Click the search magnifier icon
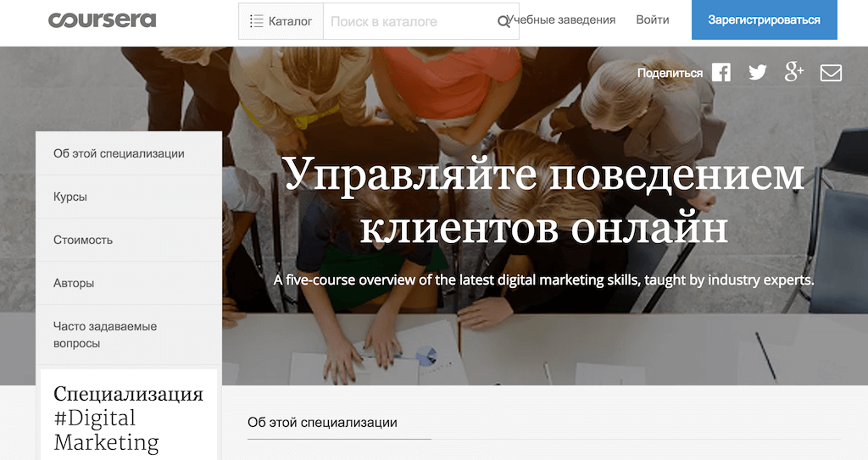Viewport: 868px width, 460px height. [x=504, y=21]
